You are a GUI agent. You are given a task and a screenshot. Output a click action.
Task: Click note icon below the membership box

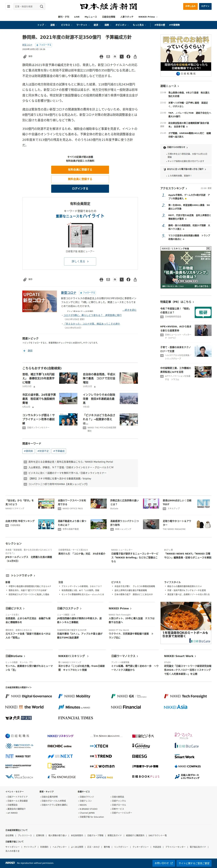click(x=115, y=280)
